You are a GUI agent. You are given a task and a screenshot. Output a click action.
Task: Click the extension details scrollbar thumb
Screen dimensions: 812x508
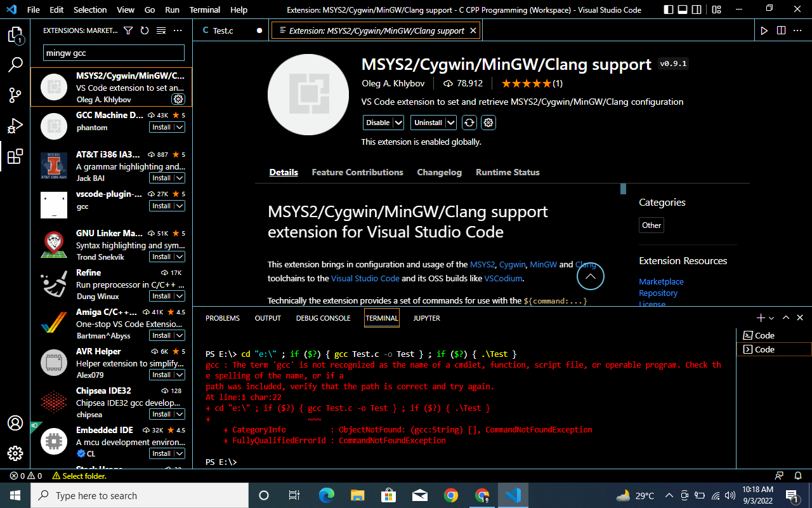tap(623, 189)
